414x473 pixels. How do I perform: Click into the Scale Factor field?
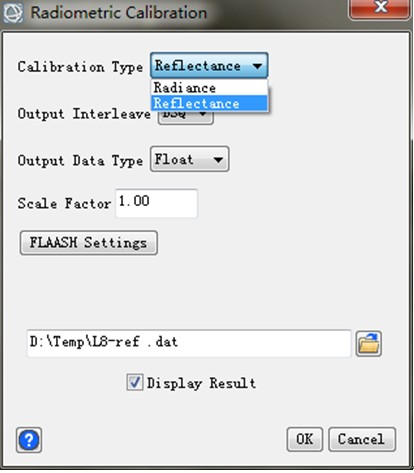click(156, 203)
